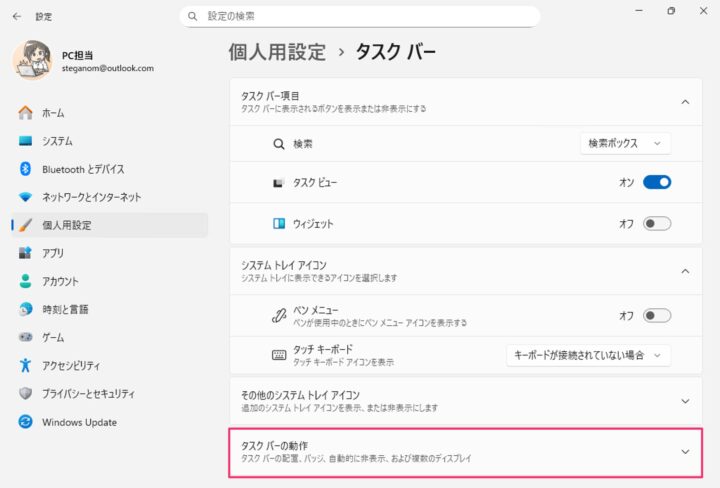Click the アクセシビリティ figure icon
Image resolution: width=720 pixels, height=488 pixels.
pos(25,365)
